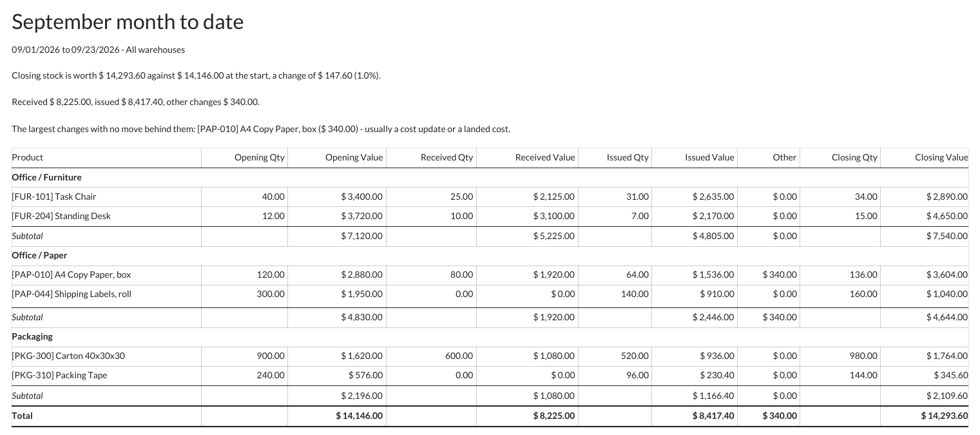Select the date range line '09/01/2026 to 09/23/2026 - All warehouses'
The image size is (980, 435).
(x=99, y=50)
